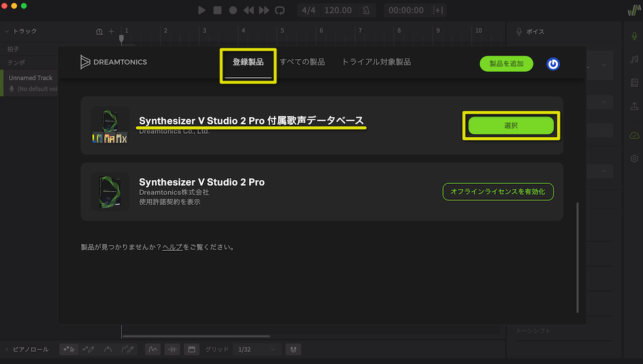643x364 pixels.
Task: Click the track tuning icon beside plus
Action: point(99,31)
